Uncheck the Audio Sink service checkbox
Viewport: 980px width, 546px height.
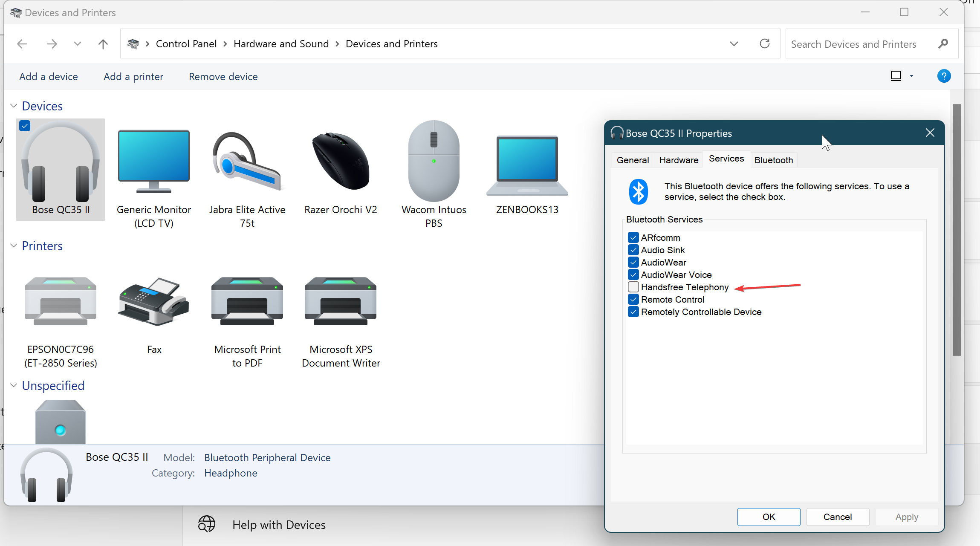[633, 250]
